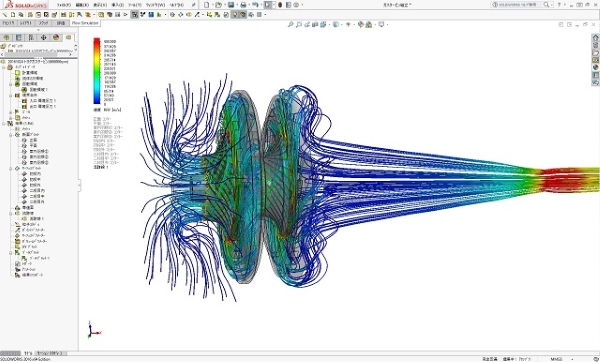The height and width of the screenshot is (362, 600).
Task: Click the New document icon in top toolbar
Action: point(207,5)
